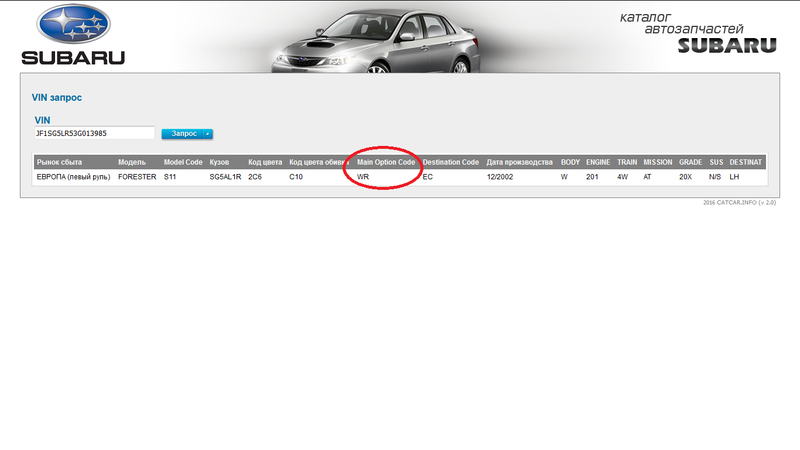Image resolution: width=800 pixels, height=450 pixels.
Task: Select the 'WR' main option code cell
Action: (363, 177)
